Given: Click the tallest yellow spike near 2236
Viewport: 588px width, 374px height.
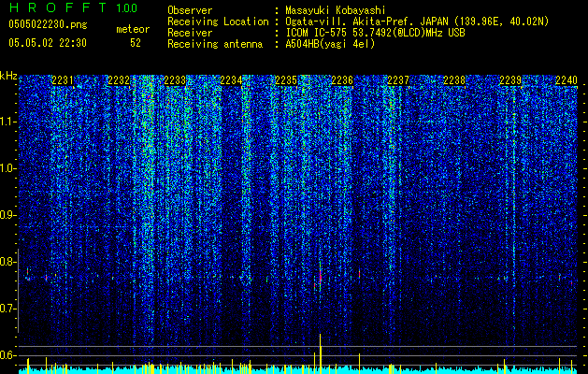Looking at the screenshot, I should point(321,353).
